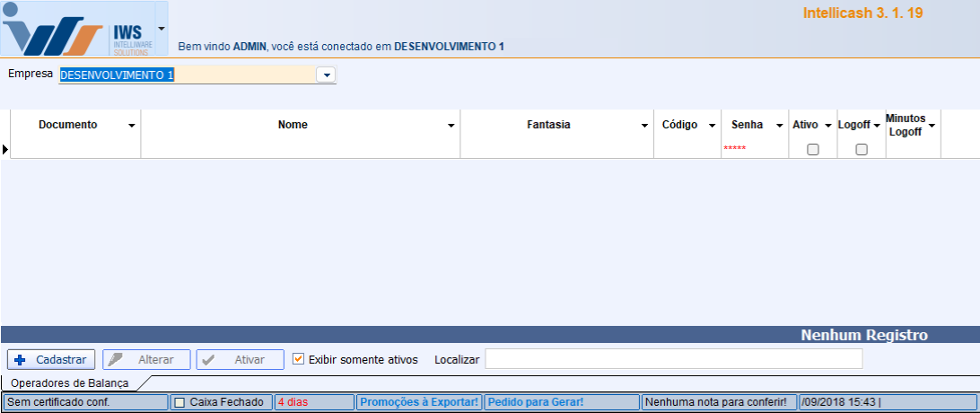Click the Cadastrar button

[51, 359]
